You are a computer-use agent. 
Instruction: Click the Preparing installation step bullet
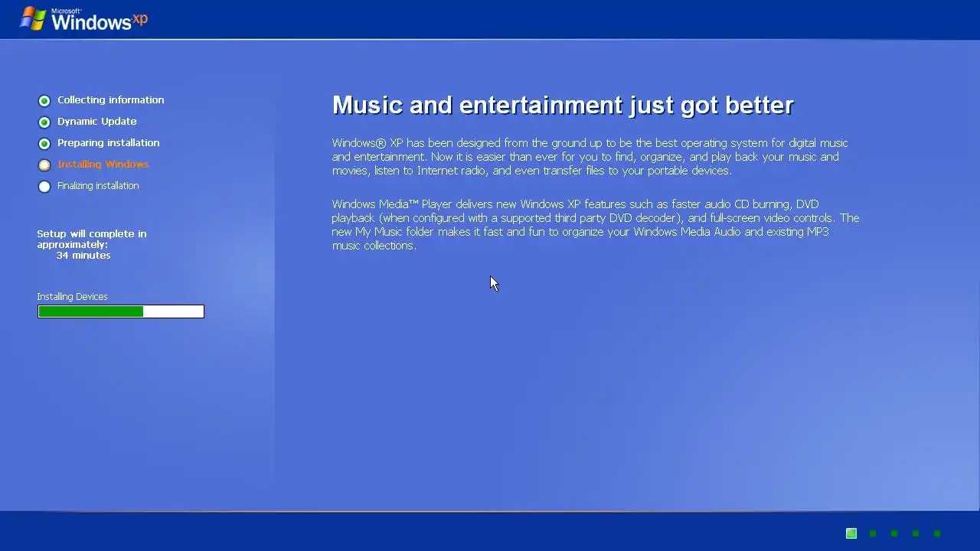point(44,143)
